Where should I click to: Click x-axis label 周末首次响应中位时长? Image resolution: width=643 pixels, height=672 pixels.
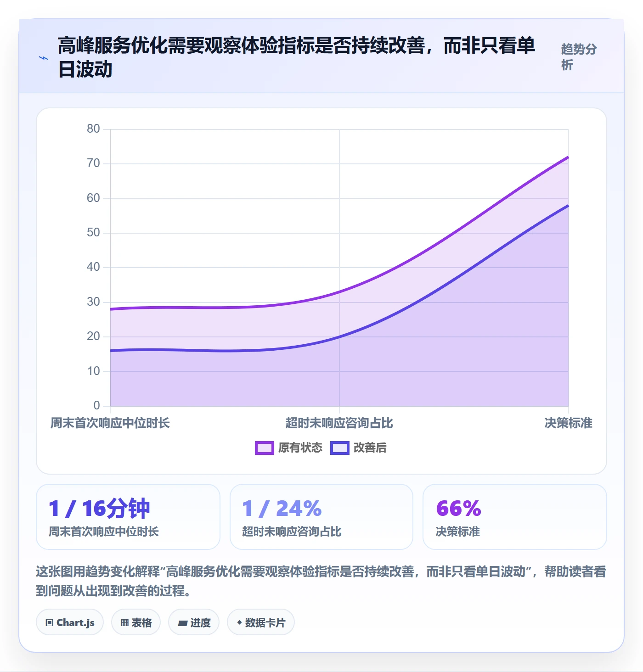coord(110,423)
